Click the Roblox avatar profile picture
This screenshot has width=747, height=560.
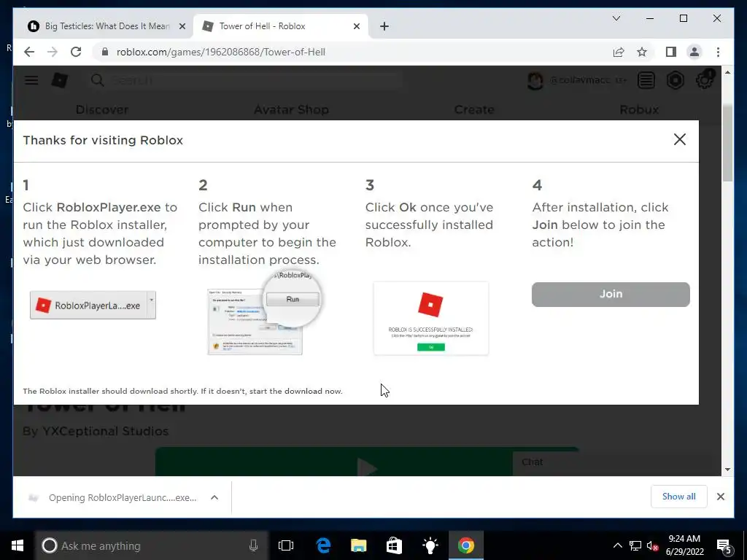point(535,80)
